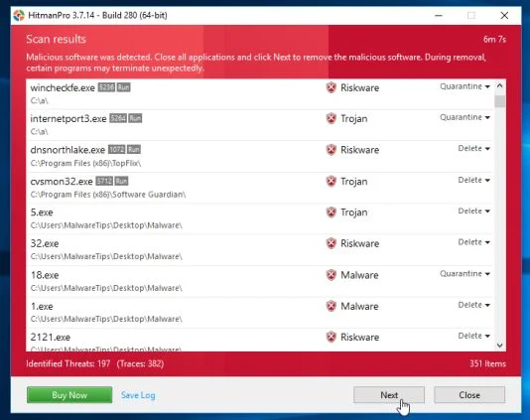Viewport: 530px width, 420px height.
Task: Open the Delete dropdown for 1.exe
Action: 473,305
